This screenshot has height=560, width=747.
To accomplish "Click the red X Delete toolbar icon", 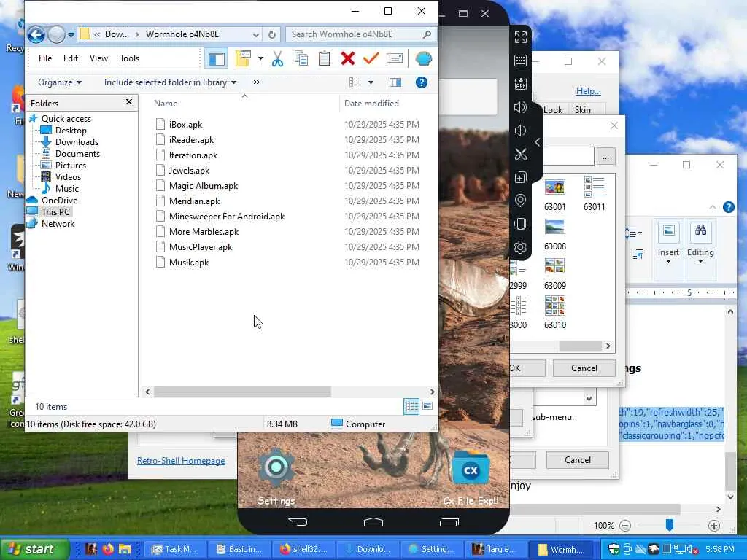I will 348,58.
